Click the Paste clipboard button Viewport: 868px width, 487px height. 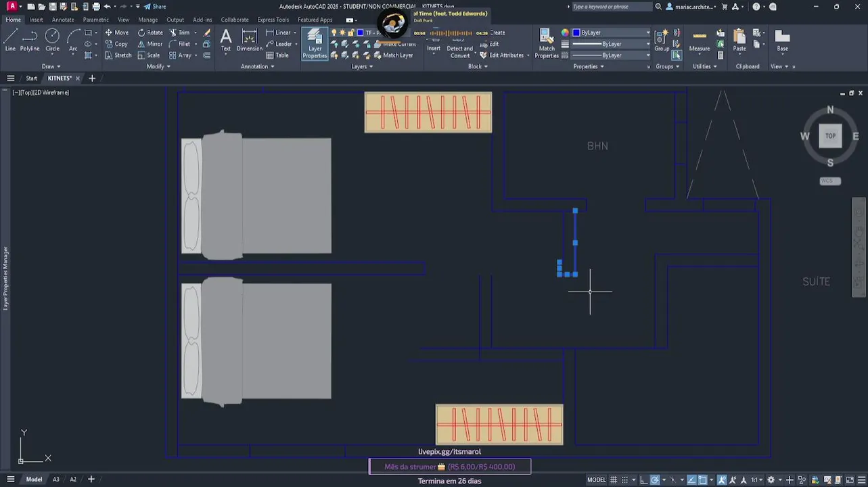739,41
